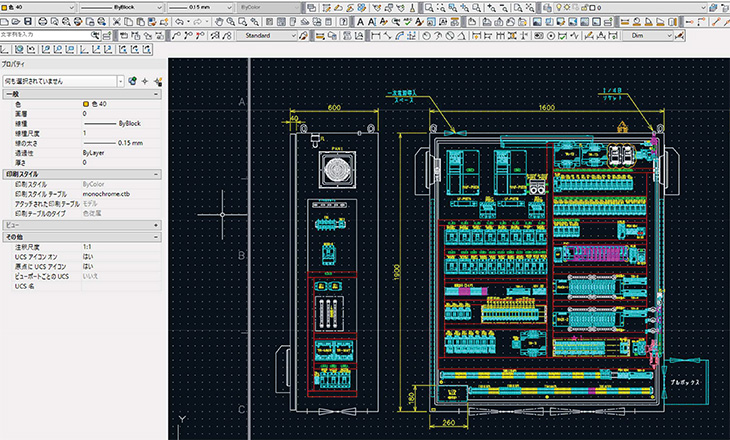This screenshot has width=730, height=440.
Task: Click the Redo arrow icon
Action: (x=197, y=21)
